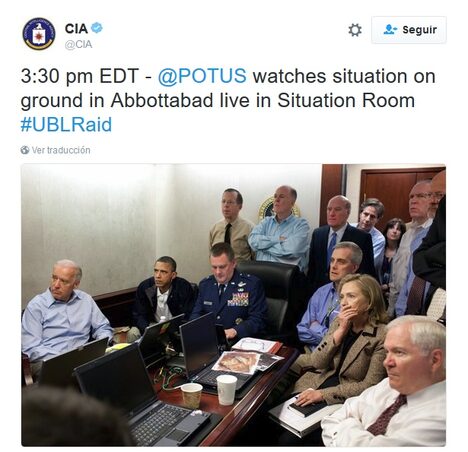Viewport: 468px width, 452px height.
Task: Open the #UBLRaid hashtag
Action: (66, 124)
